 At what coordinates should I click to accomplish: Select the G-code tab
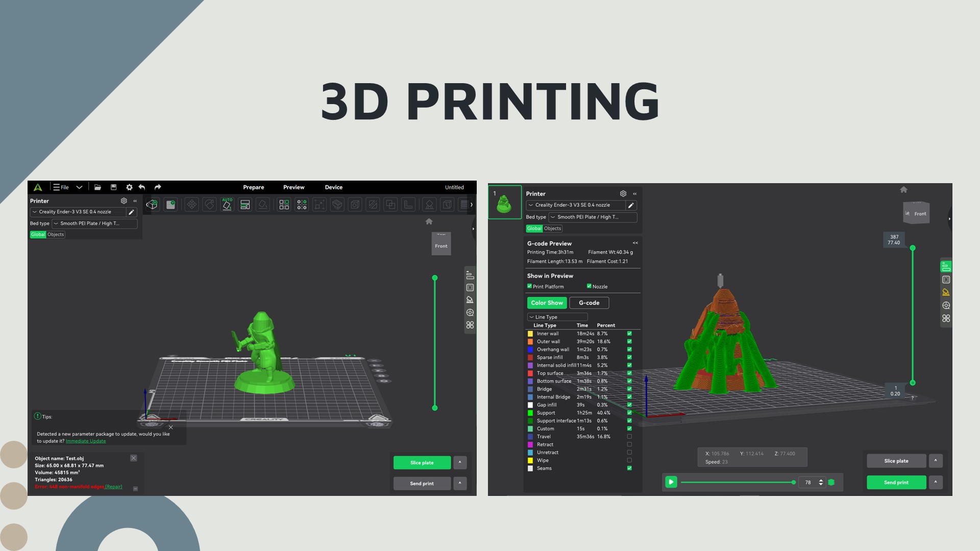click(589, 303)
